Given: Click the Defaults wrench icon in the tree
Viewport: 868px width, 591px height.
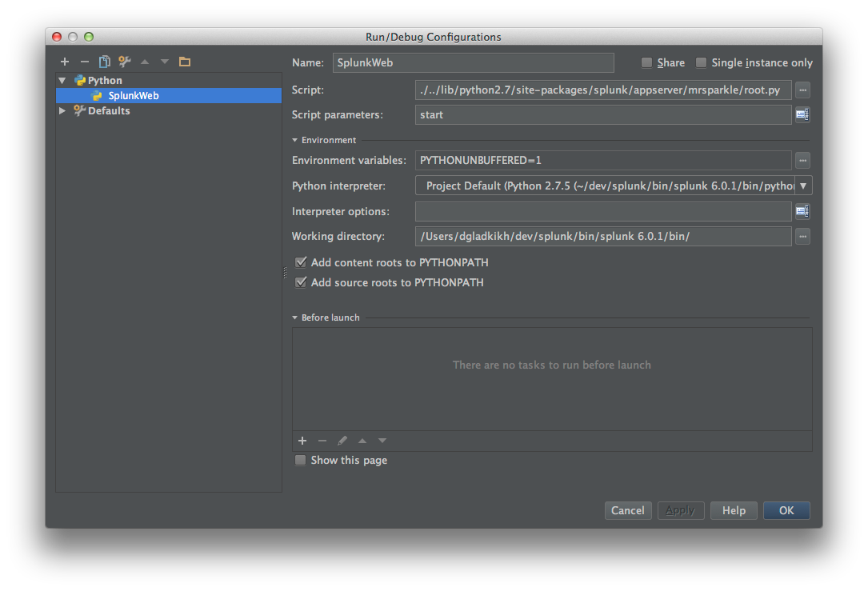Looking at the screenshot, I should [80, 110].
